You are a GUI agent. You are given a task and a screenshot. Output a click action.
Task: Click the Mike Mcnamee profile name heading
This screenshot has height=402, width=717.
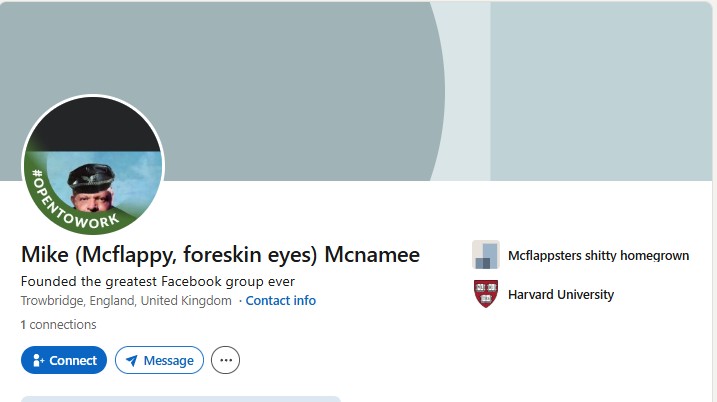pos(220,255)
